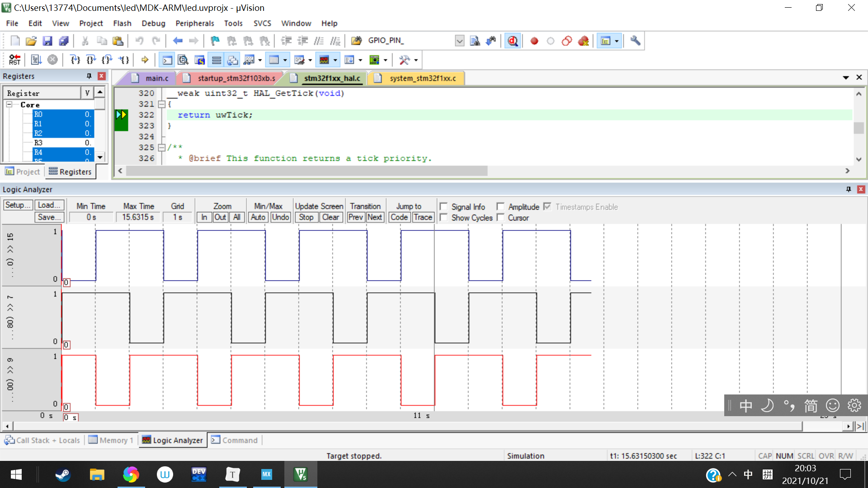Collapse the Core register tree
868x488 pixels.
(x=9, y=104)
